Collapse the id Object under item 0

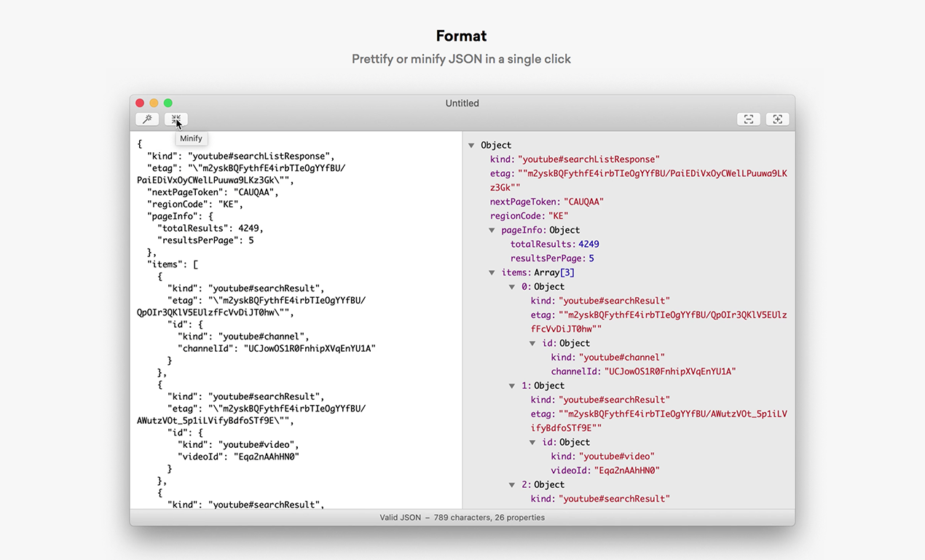(x=532, y=342)
